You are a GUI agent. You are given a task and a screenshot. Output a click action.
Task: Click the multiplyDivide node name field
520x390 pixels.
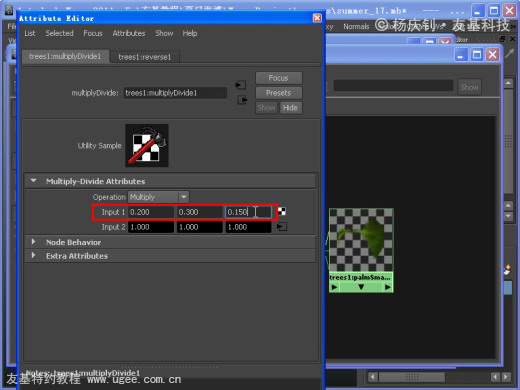(175, 93)
